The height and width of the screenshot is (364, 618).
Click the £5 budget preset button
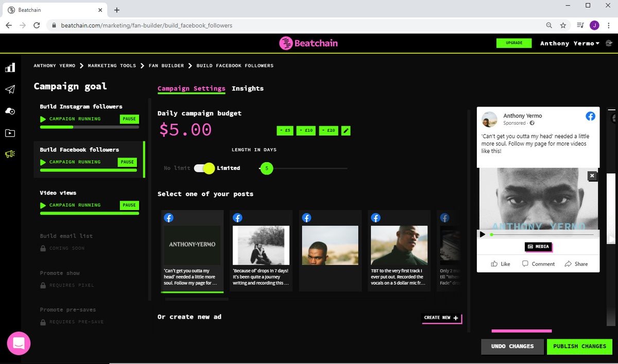(x=286, y=131)
